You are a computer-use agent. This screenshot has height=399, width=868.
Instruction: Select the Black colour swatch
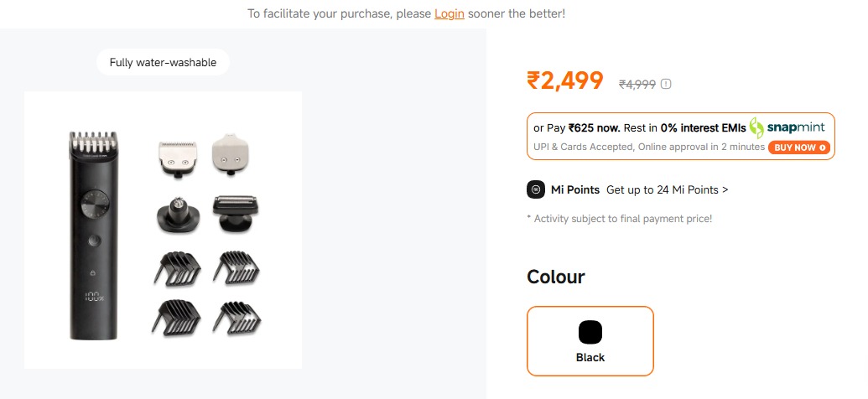(590, 340)
